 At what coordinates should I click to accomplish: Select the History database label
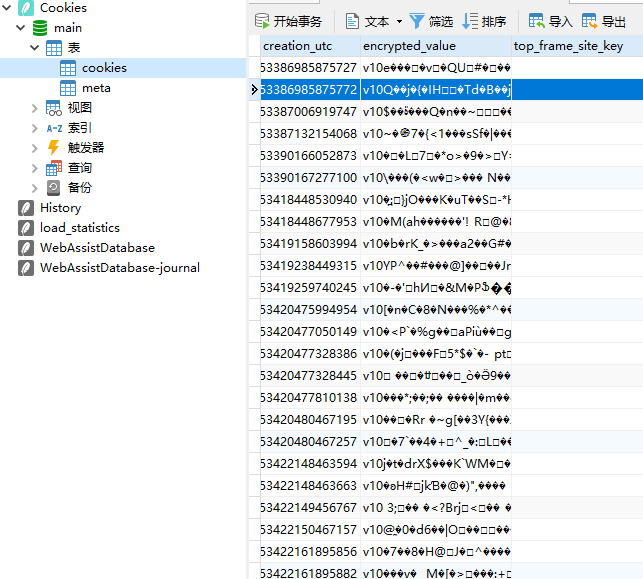click(x=61, y=208)
